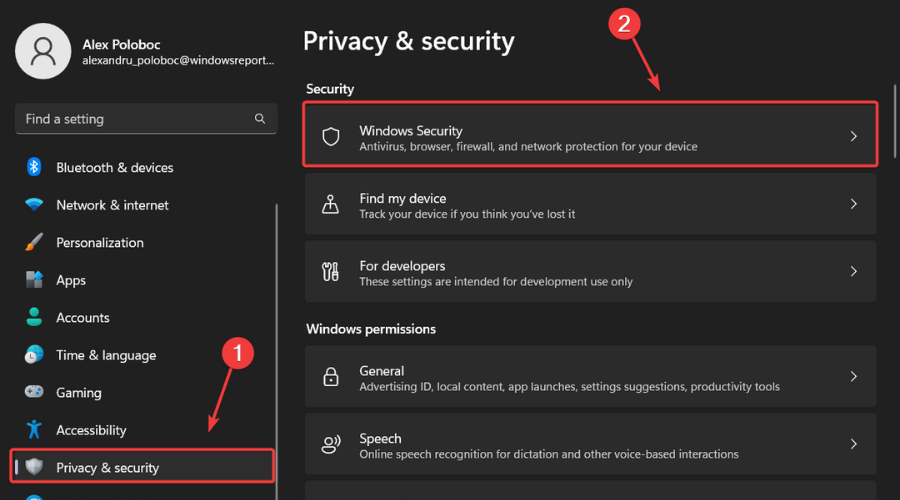The width and height of the screenshot is (900, 500).
Task: Click the Security section heading
Action: point(330,89)
